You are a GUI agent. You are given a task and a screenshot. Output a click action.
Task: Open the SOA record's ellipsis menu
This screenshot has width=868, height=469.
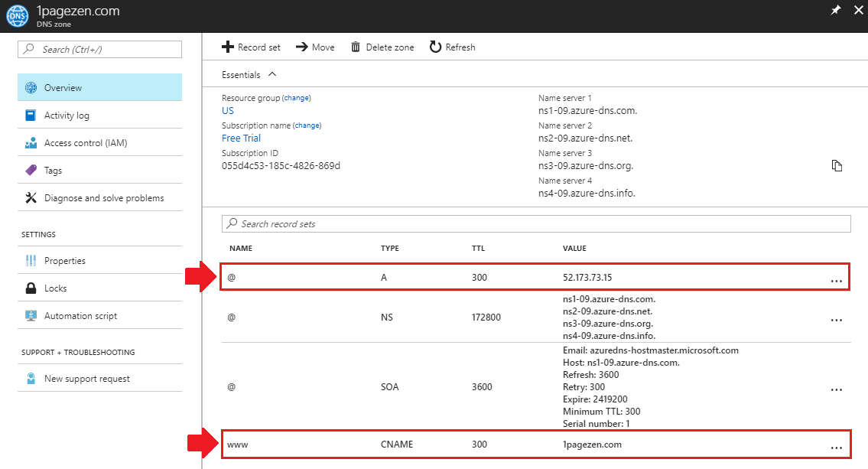click(x=836, y=389)
